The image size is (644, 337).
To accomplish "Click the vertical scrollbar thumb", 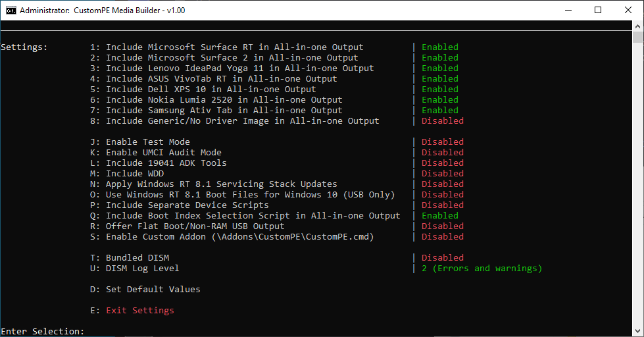I will [637, 37].
